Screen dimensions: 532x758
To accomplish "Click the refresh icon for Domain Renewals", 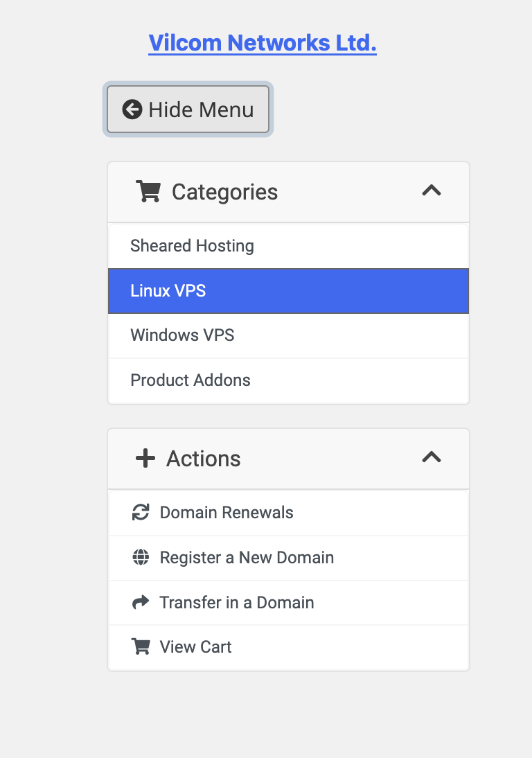I will click(141, 513).
